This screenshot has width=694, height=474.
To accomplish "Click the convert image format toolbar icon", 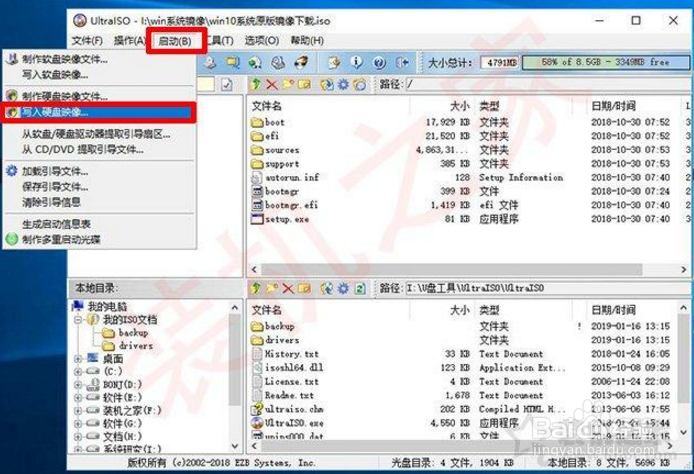I will click(x=255, y=62).
